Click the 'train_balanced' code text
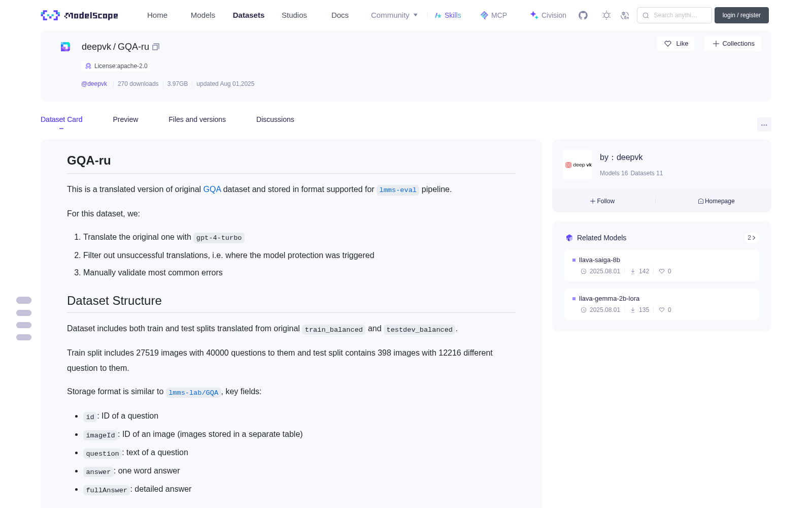The image size is (812, 508). coord(334,330)
